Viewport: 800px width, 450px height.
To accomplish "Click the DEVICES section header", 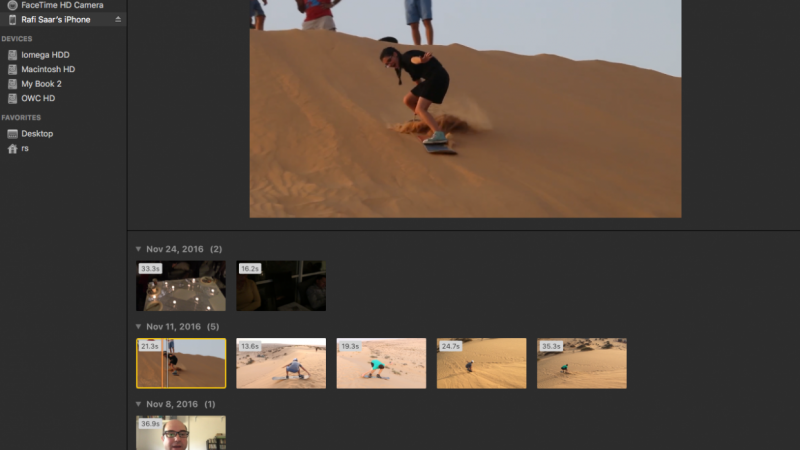I will [x=17, y=39].
